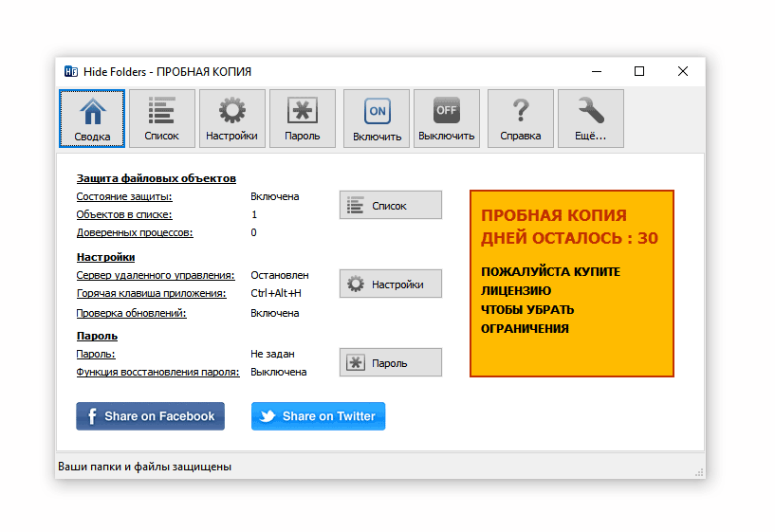The width and height of the screenshot is (775, 532).
Task: Click the Функция восстановления пароля link
Action: click(157, 372)
